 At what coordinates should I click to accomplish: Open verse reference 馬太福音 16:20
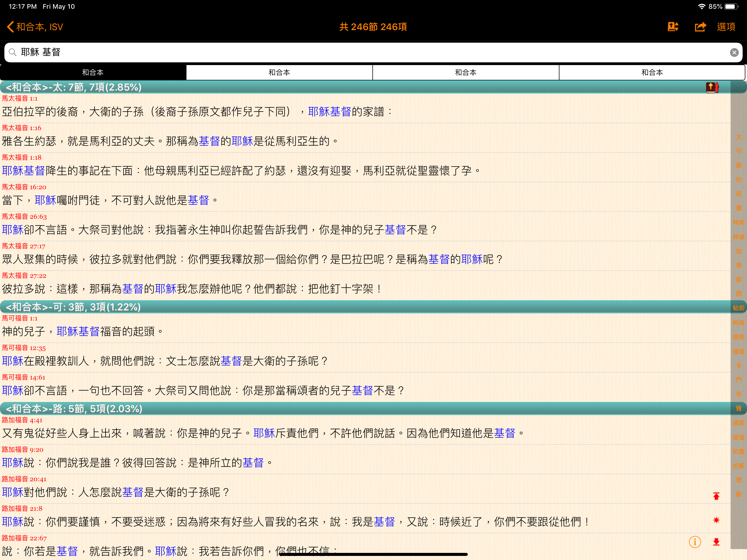[x=24, y=187]
